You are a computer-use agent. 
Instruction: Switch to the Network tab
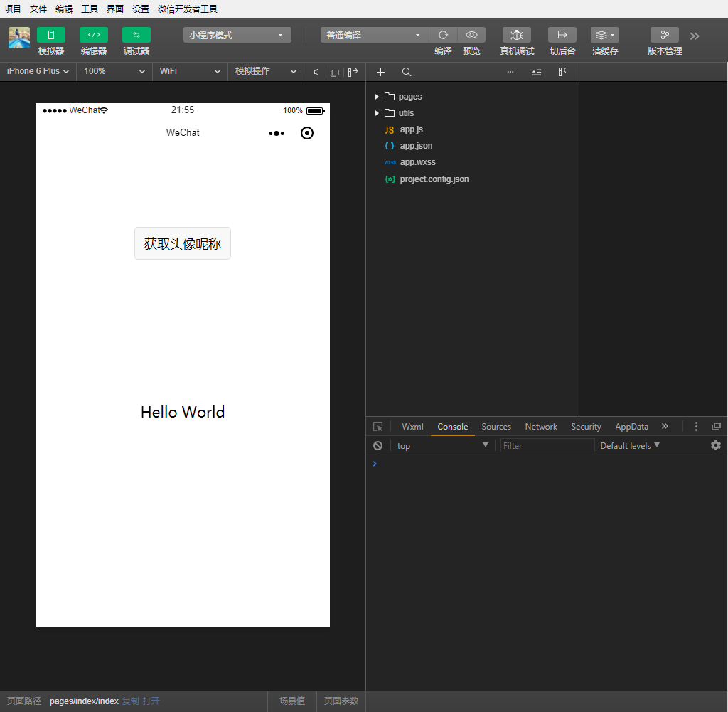(541, 426)
